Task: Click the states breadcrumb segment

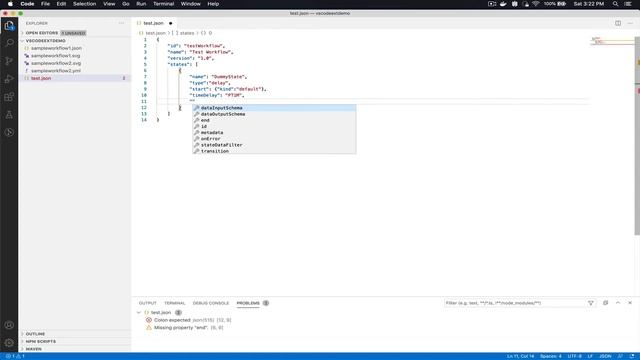Action: (x=187, y=33)
